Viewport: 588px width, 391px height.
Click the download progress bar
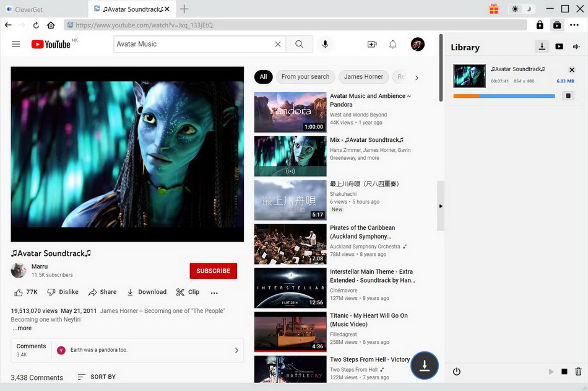point(504,96)
